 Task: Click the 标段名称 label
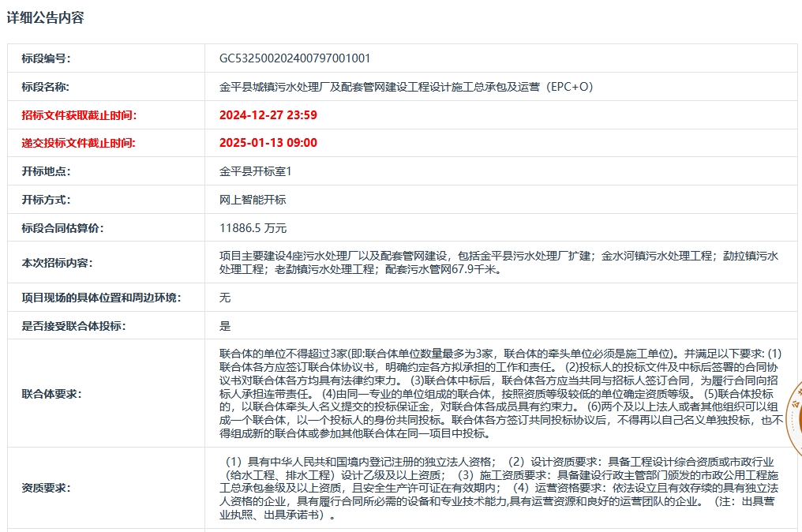(x=45, y=87)
